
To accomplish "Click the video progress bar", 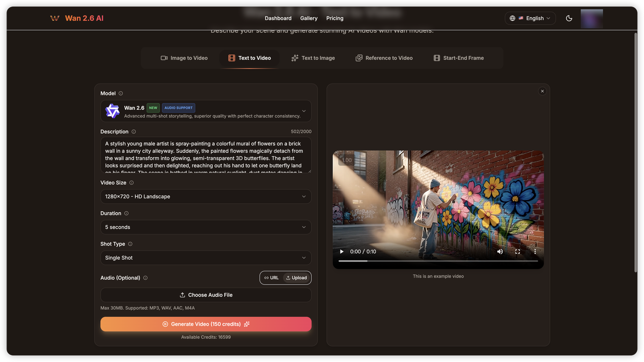I will pos(438,261).
